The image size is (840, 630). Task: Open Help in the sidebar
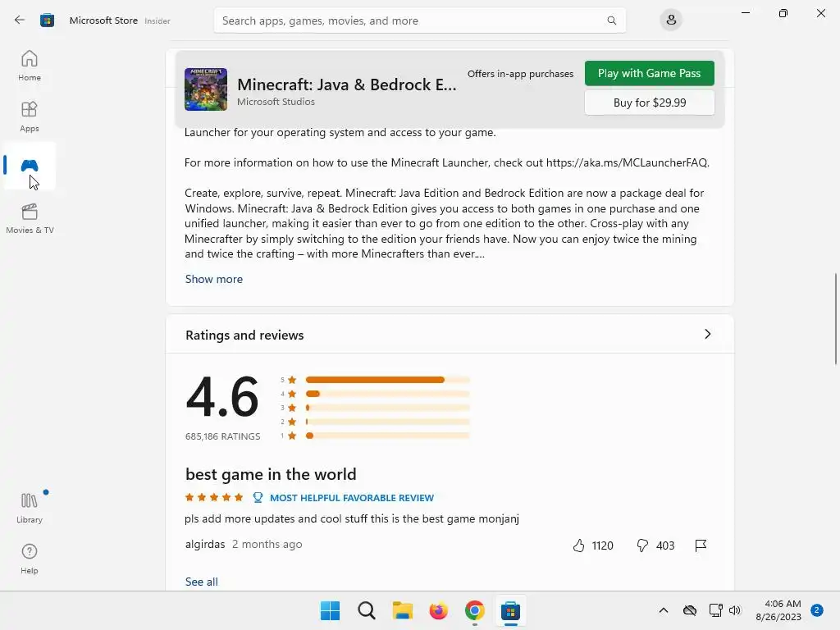coord(30,559)
